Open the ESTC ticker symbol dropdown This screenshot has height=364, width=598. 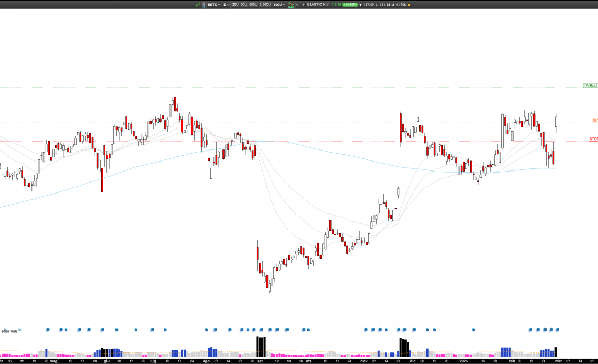[214, 5]
